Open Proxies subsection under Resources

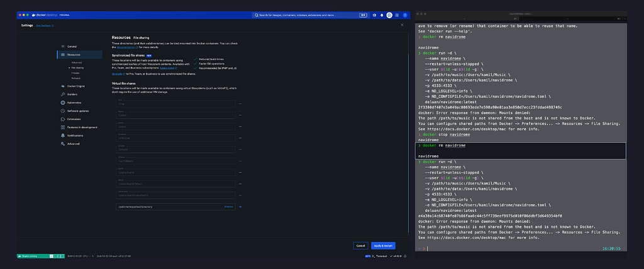pos(75,73)
